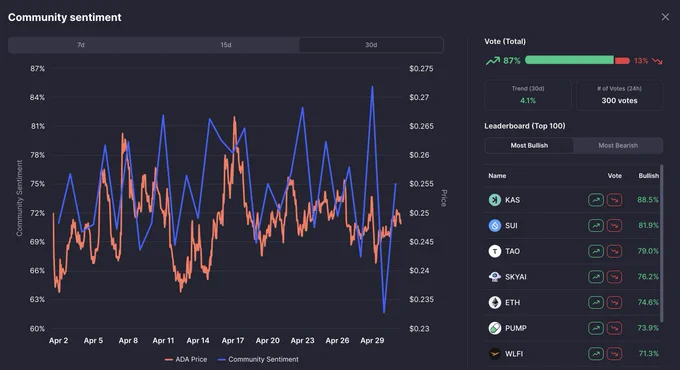Vote bearish on PUMP
Image resolution: width=680 pixels, height=370 pixels.
614,328
